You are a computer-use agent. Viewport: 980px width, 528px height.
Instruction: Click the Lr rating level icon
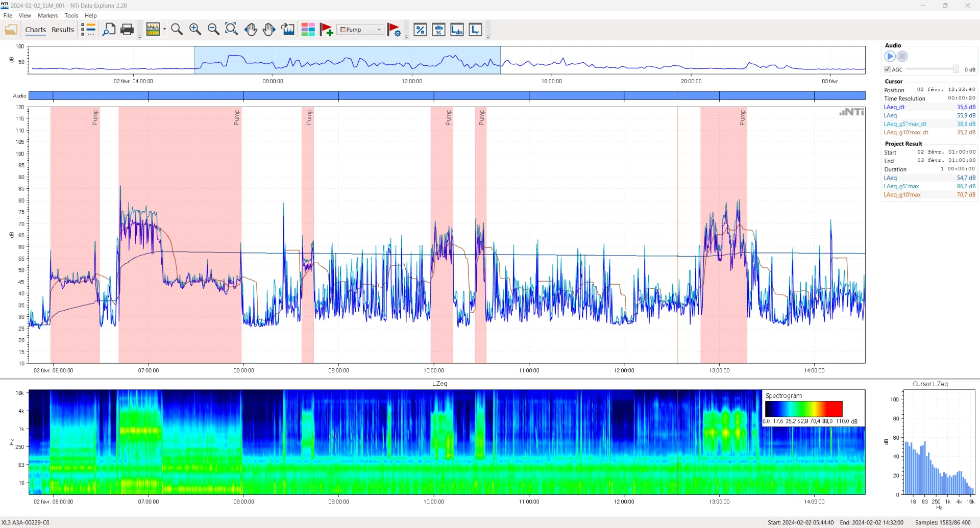[475, 30]
